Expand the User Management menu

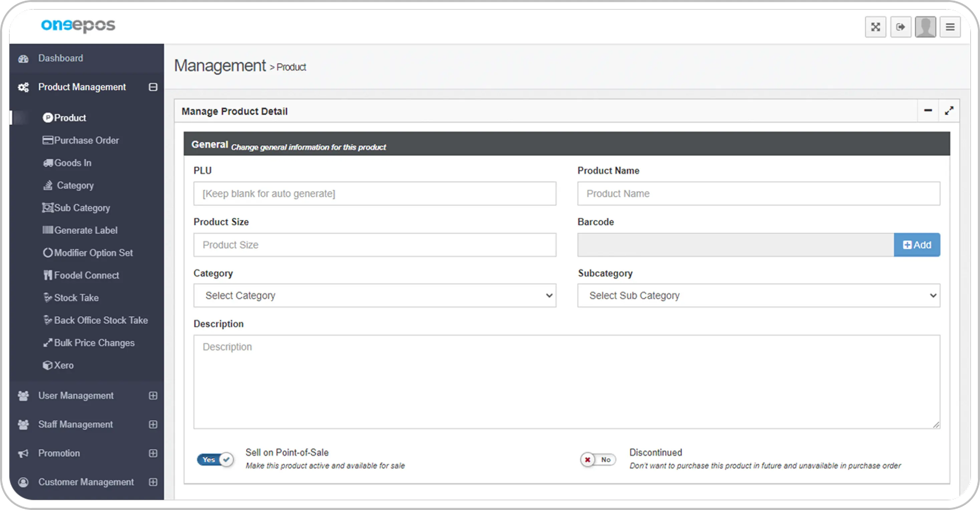click(153, 396)
